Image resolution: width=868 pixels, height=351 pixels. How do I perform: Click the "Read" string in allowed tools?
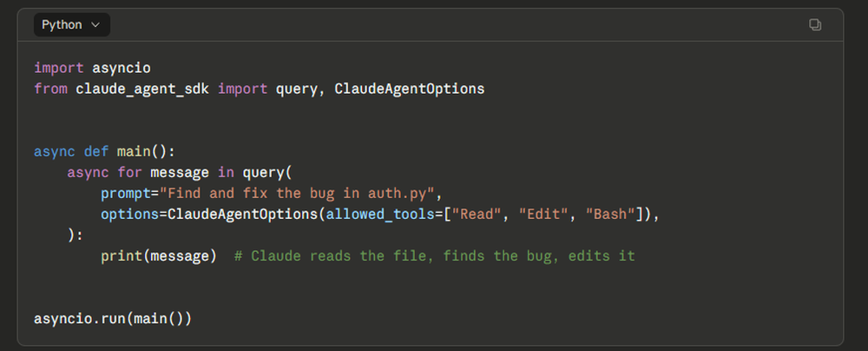tap(477, 214)
